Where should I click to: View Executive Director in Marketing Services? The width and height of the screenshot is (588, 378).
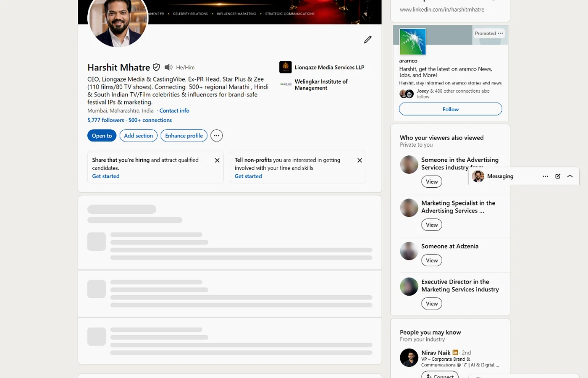click(432, 304)
